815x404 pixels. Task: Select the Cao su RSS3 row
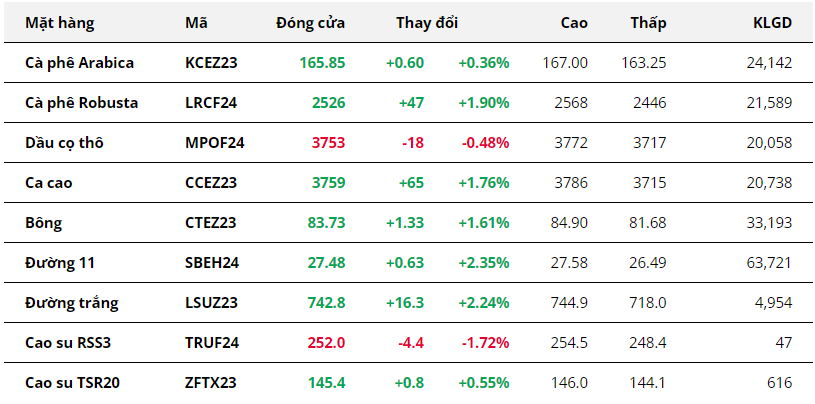(x=69, y=342)
